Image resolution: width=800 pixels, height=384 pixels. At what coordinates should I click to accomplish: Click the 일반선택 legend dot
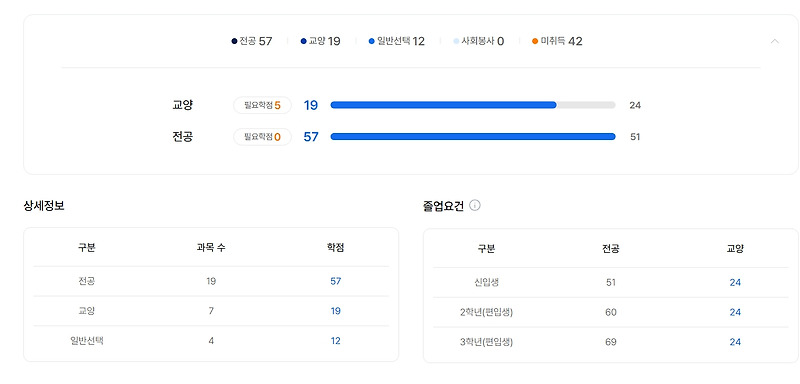point(371,41)
